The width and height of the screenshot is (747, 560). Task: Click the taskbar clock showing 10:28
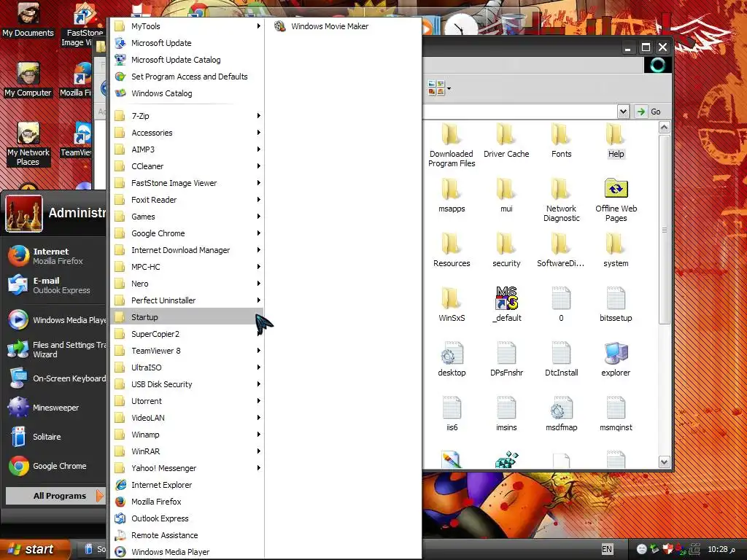click(x=721, y=549)
